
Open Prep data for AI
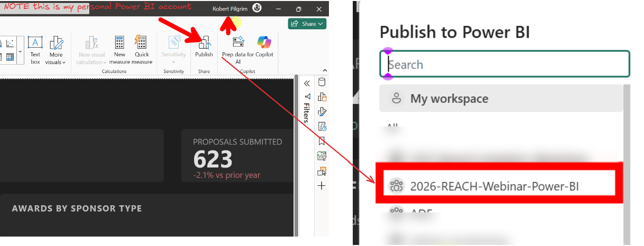tap(238, 50)
